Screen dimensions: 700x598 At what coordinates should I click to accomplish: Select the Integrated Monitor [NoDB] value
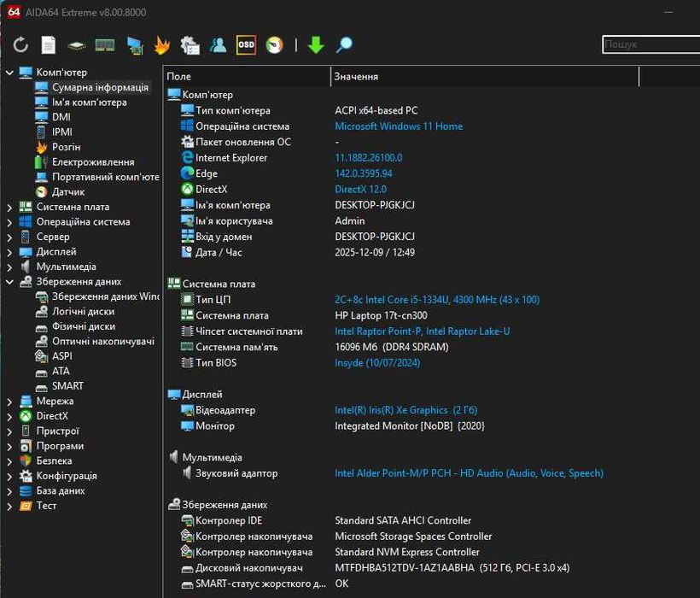pyautogui.click(x=410, y=426)
